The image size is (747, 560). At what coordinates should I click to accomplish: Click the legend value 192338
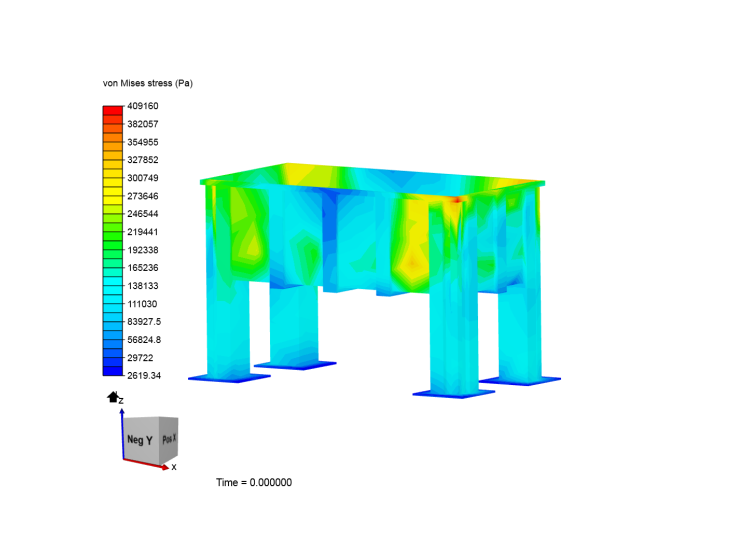(143, 250)
